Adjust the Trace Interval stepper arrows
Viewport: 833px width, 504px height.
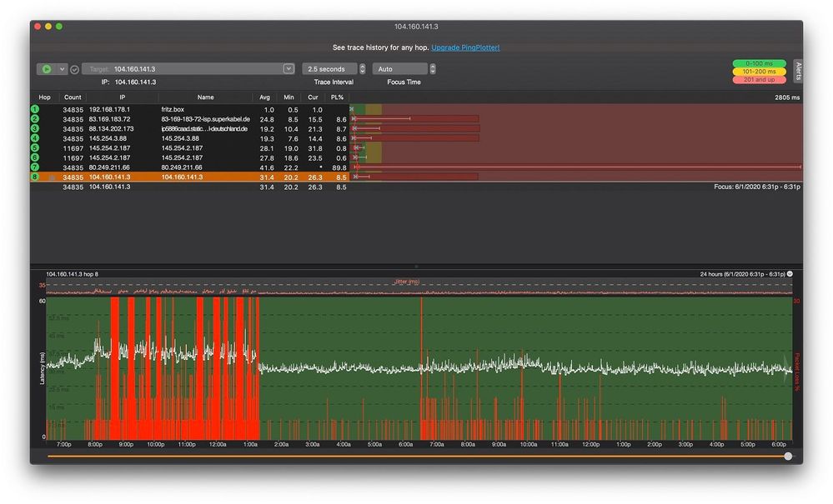pos(363,69)
